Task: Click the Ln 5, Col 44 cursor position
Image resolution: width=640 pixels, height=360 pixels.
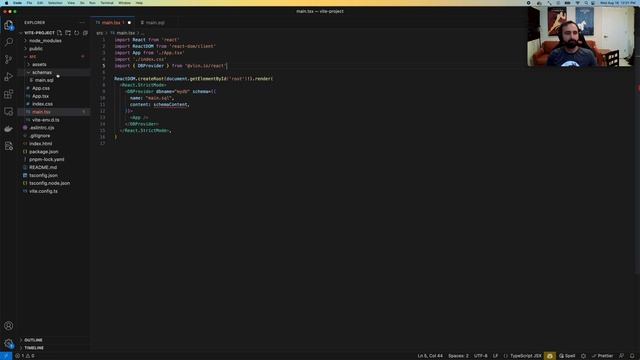Action: [430, 356]
